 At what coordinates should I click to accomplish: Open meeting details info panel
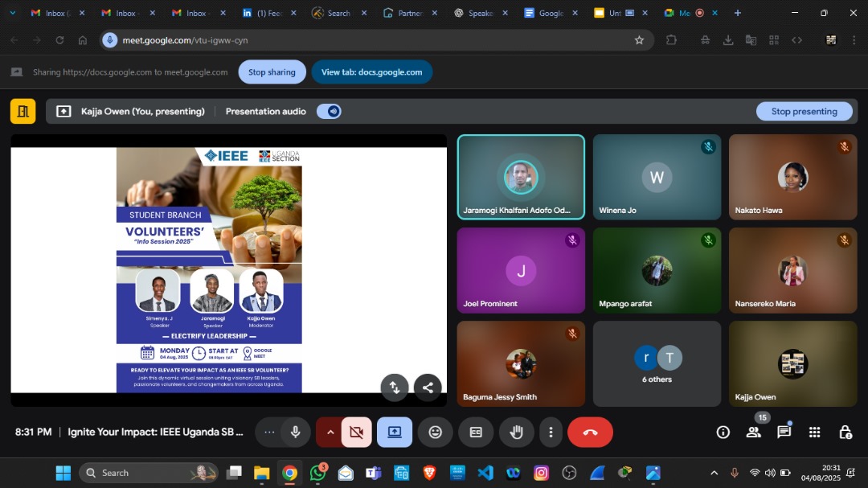[723, 432]
